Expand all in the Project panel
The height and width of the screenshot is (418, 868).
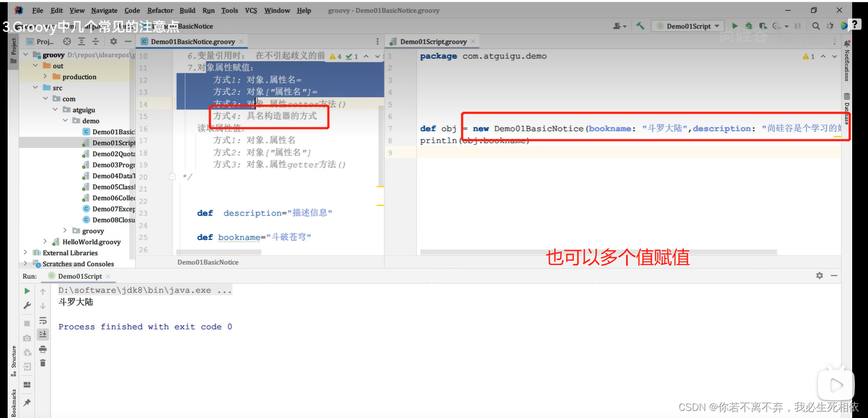coord(81,42)
